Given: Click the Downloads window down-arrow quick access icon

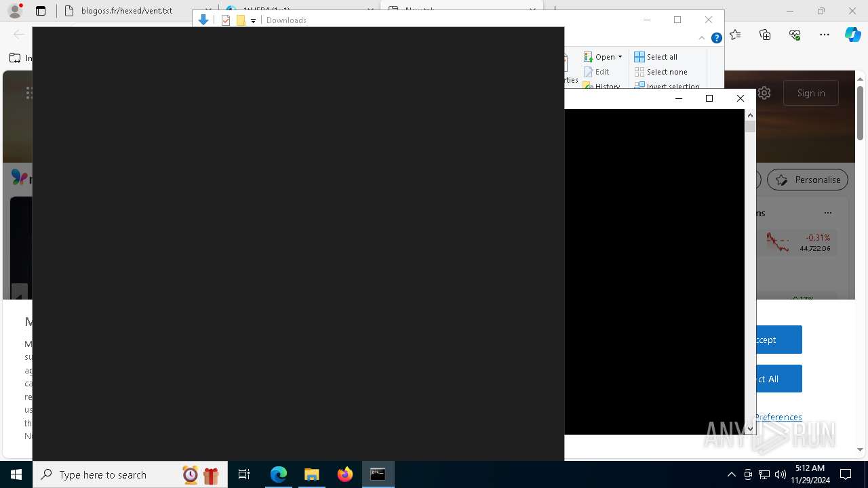Looking at the screenshot, I should (203, 20).
